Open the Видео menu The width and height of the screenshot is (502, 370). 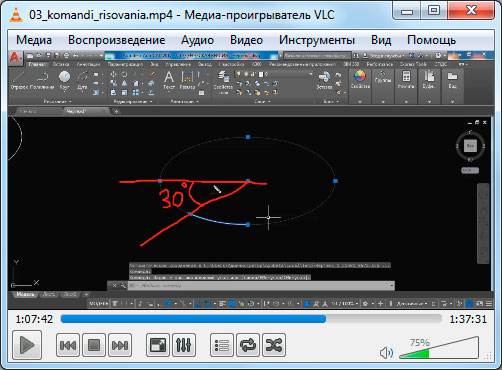click(x=247, y=40)
